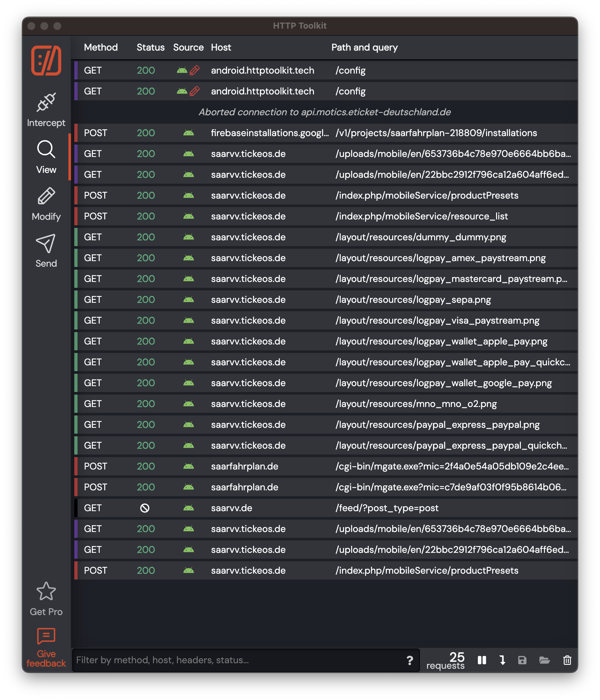Select the logpay_wallet_apple_pay.png request

(326, 341)
